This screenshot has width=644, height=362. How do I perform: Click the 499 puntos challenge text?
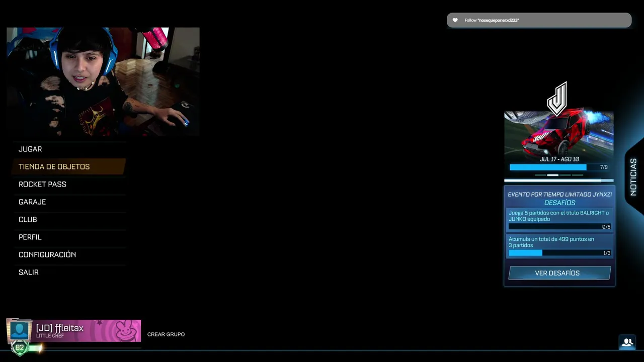[x=551, y=242]
